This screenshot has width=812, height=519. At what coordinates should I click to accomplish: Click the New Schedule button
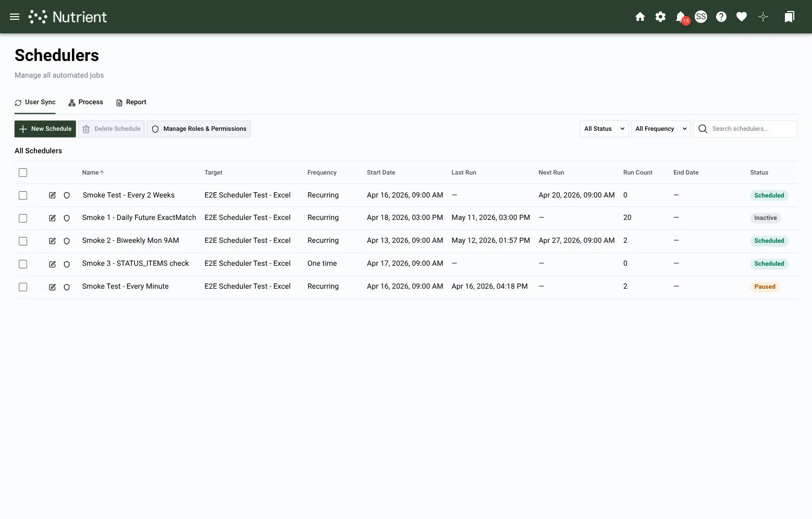[45, 129]
